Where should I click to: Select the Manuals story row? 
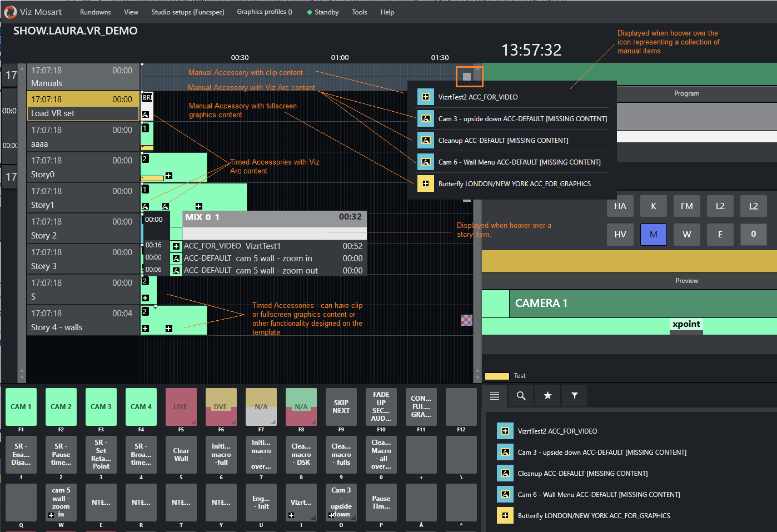(83, 77)
